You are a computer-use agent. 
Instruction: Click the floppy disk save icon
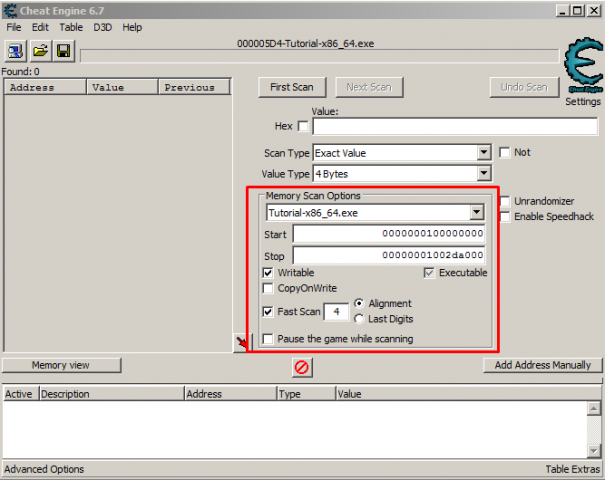[x=63, y=50]
